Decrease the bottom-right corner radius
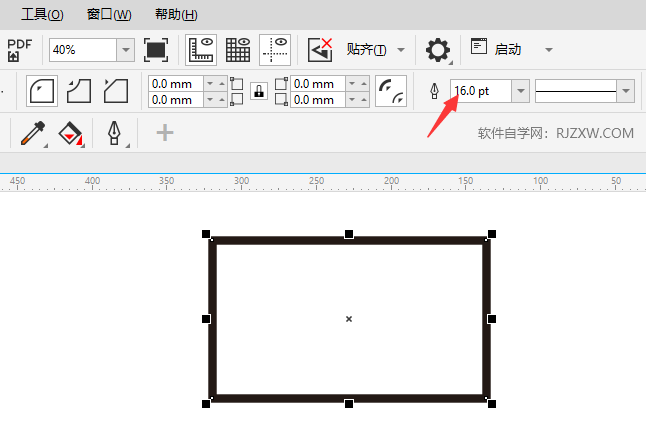This screenshot has width=646, height=446. pyautogui.click(x=352, y=100)
